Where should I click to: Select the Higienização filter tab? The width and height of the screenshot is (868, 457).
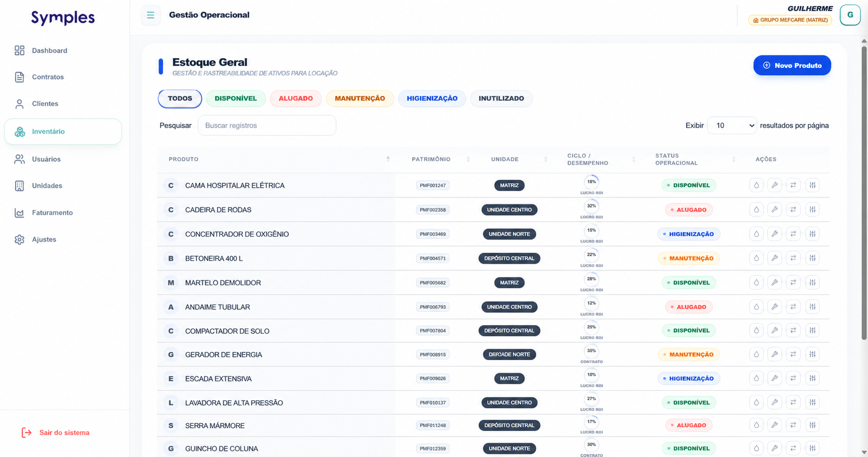(x=432, y=98)
